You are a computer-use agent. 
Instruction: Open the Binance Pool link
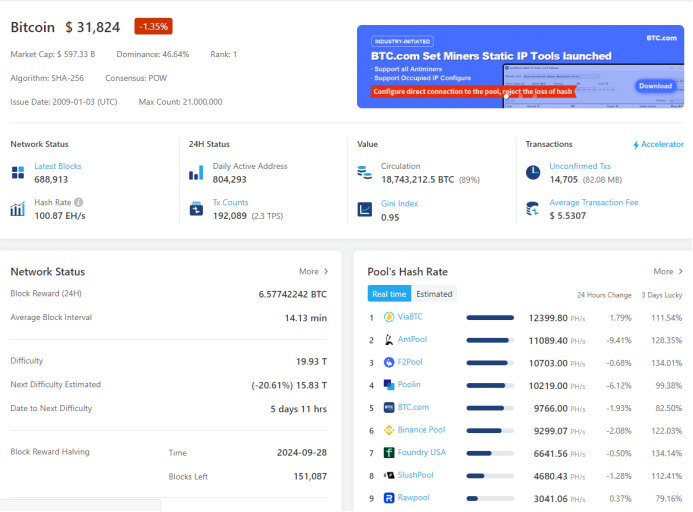421,429
